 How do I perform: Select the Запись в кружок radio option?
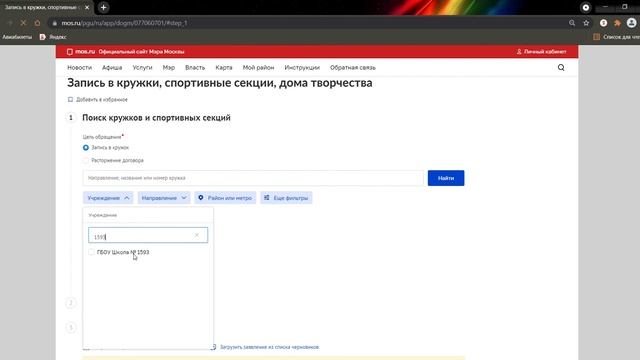coord(86,147)
